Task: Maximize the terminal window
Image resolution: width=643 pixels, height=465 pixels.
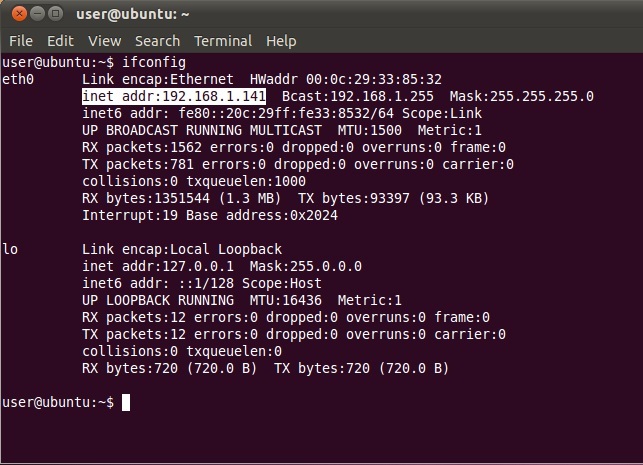Action: (x=53, y=15)
